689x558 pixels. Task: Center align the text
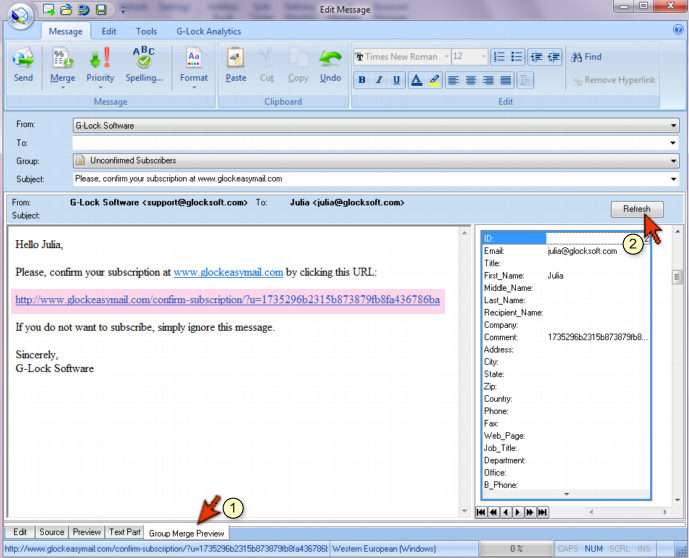[x=471, y=80]
